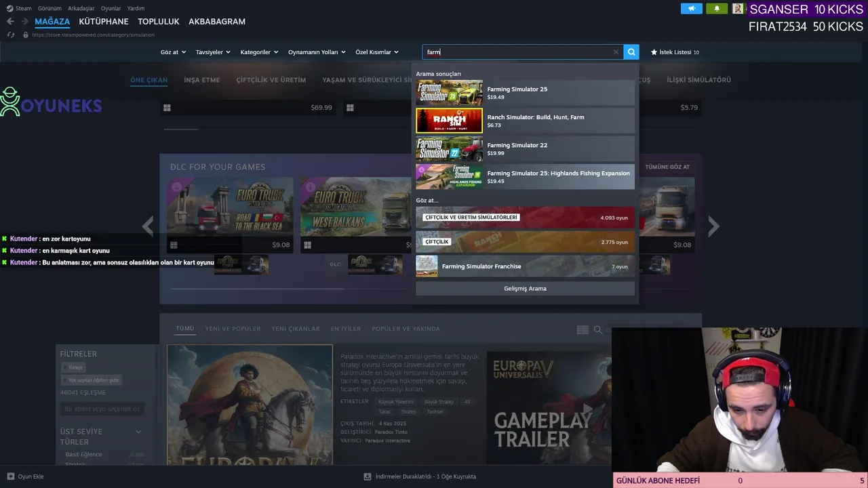Switch to YENİ VE POPÜLER tab
This screenshot has width=868, height=488.
point(233,329)
